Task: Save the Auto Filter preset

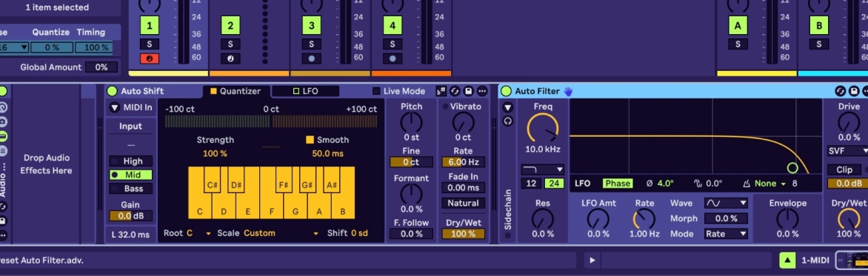Action: pos(854,91)
